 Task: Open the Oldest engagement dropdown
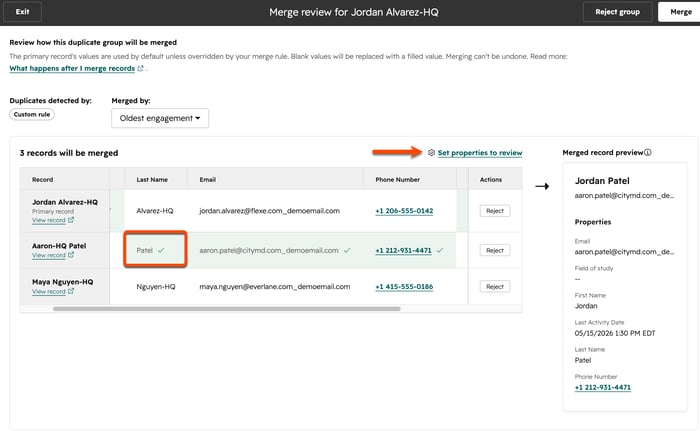[x=160, y=118]
